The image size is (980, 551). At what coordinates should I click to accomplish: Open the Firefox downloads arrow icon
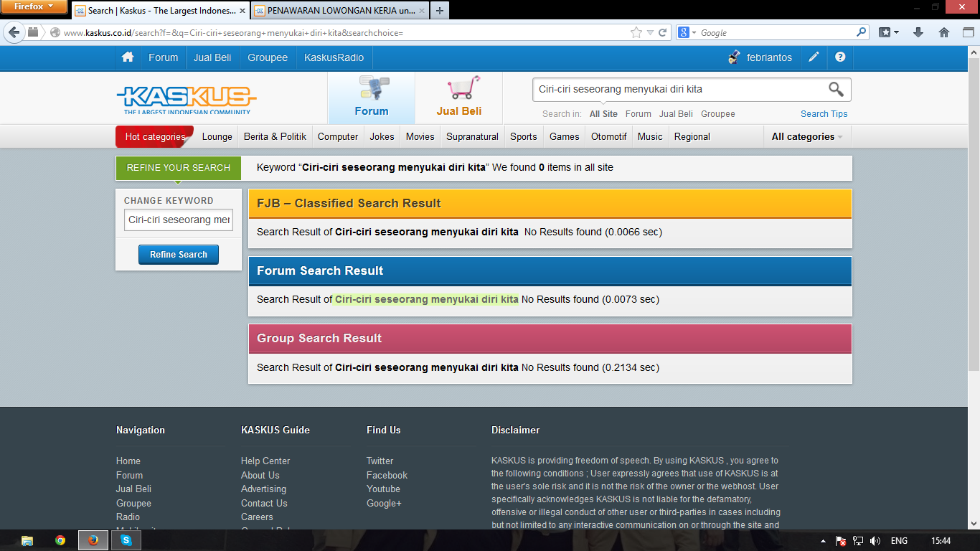(x=918, y=32)
